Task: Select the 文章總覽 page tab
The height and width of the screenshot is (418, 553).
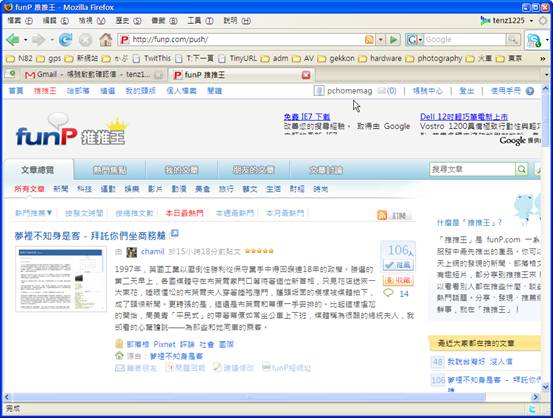Action: [37, 170]
